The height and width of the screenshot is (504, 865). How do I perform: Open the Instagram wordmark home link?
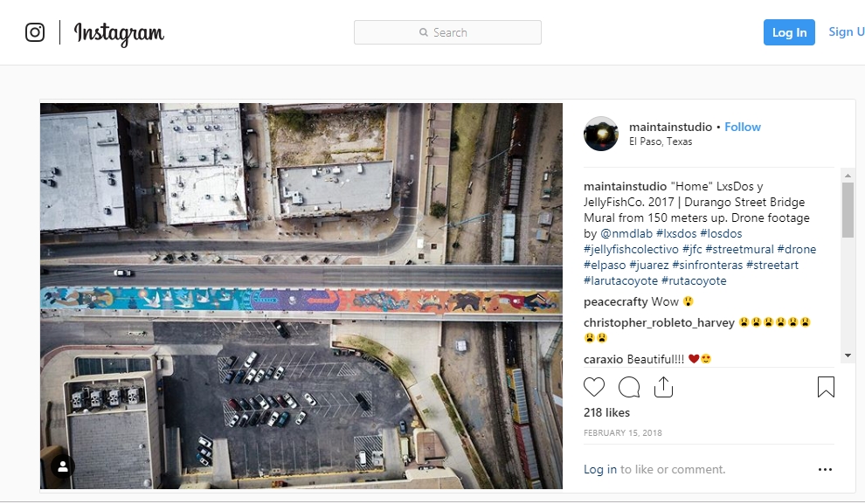tap(119, 33)
